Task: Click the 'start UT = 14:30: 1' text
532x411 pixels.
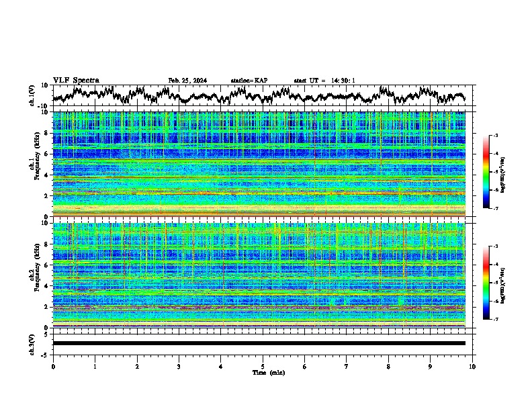Action: coord(324,81)
